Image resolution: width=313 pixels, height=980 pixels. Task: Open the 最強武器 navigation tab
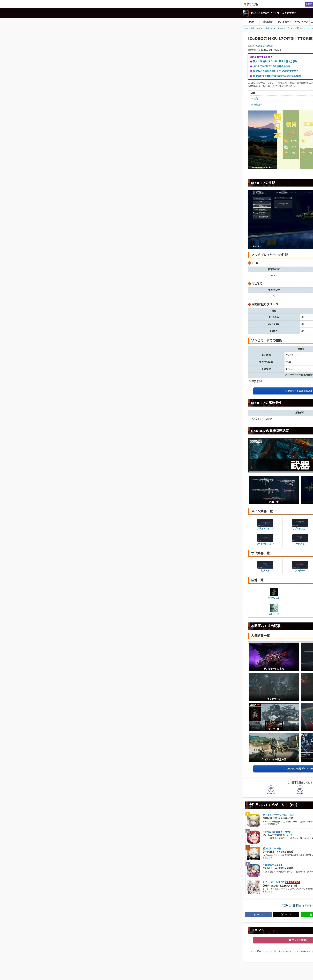coord(268,22)
